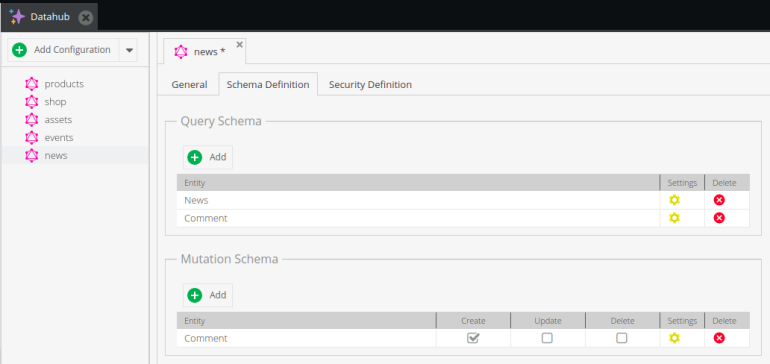Click the green plus icon in Mutation Schema
770x364 pixels.
point(195,295)
